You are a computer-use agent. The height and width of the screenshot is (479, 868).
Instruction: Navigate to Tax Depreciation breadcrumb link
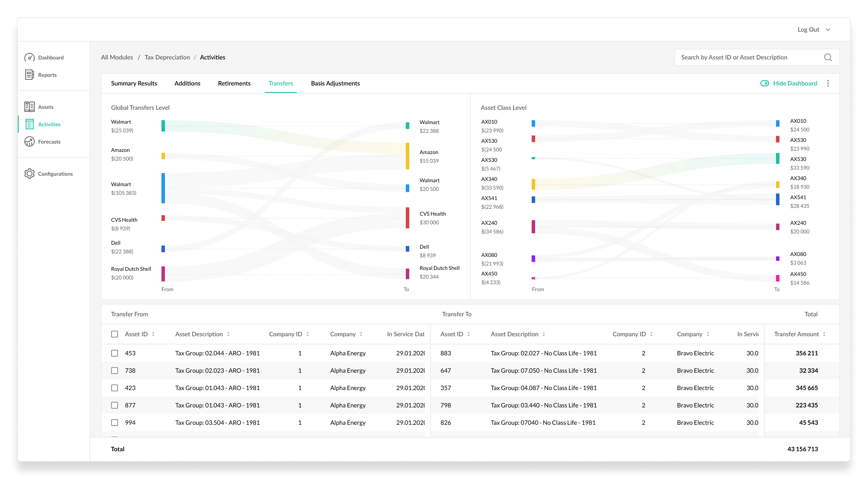(x=167, y=57)
